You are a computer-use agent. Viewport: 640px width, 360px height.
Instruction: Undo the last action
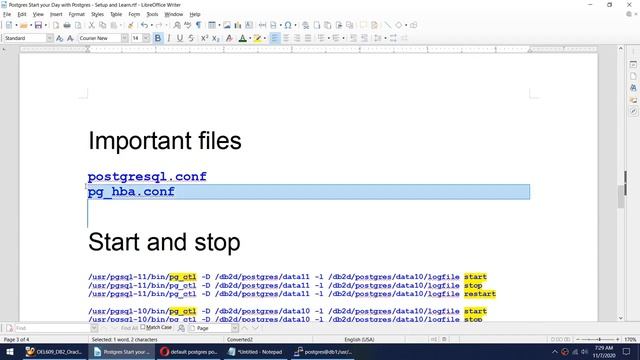click(144, 25)
